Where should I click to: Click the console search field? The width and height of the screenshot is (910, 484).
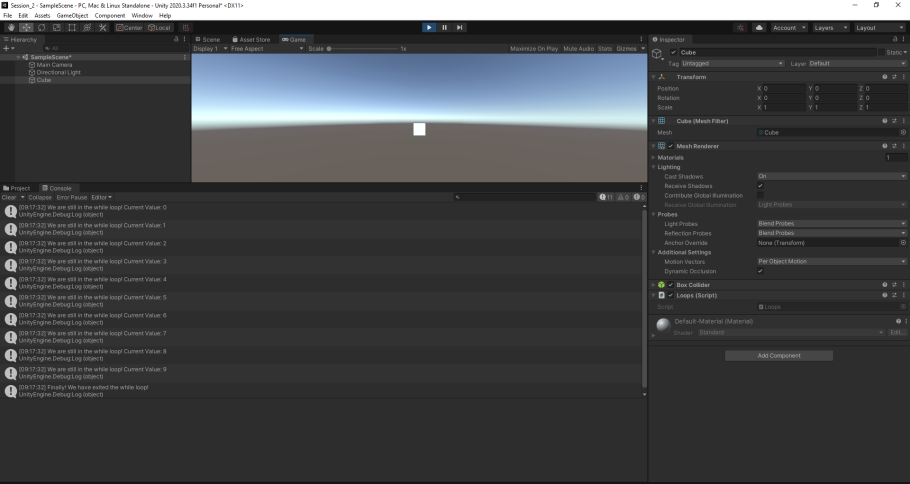pos(525,197)
